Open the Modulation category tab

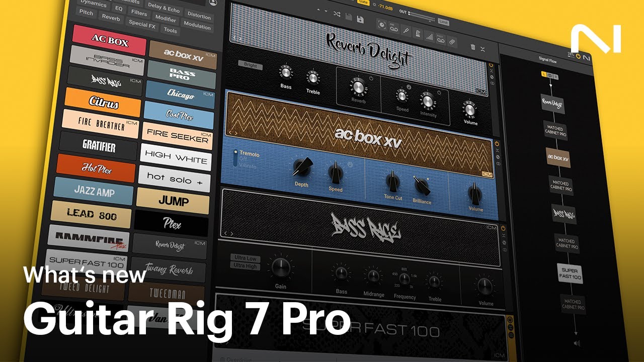pos(197,25)
